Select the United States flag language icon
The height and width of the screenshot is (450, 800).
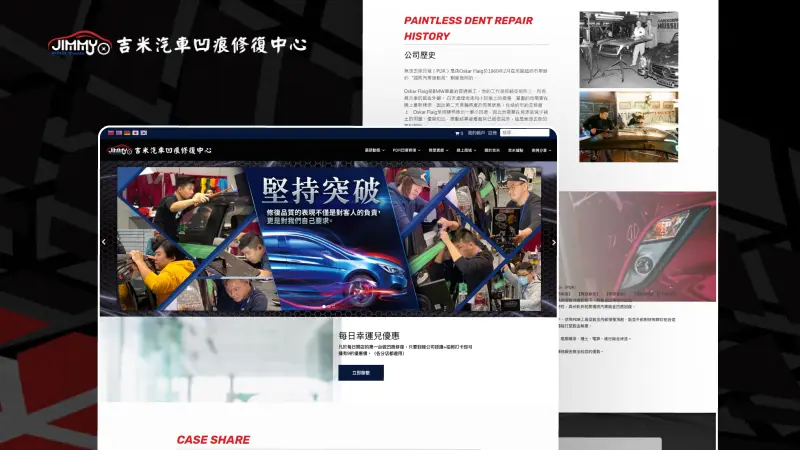click(x=119, y=133)
